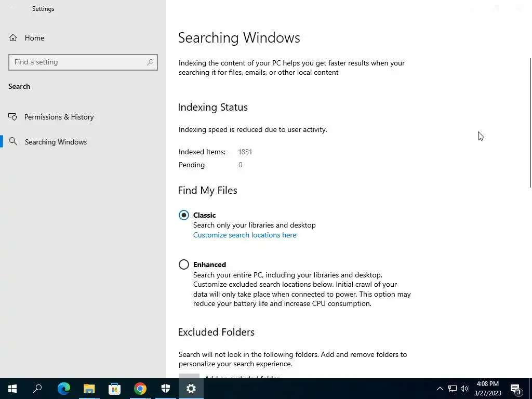Open taskbar Search
The image size is (532, 399).
pos(37,389)
